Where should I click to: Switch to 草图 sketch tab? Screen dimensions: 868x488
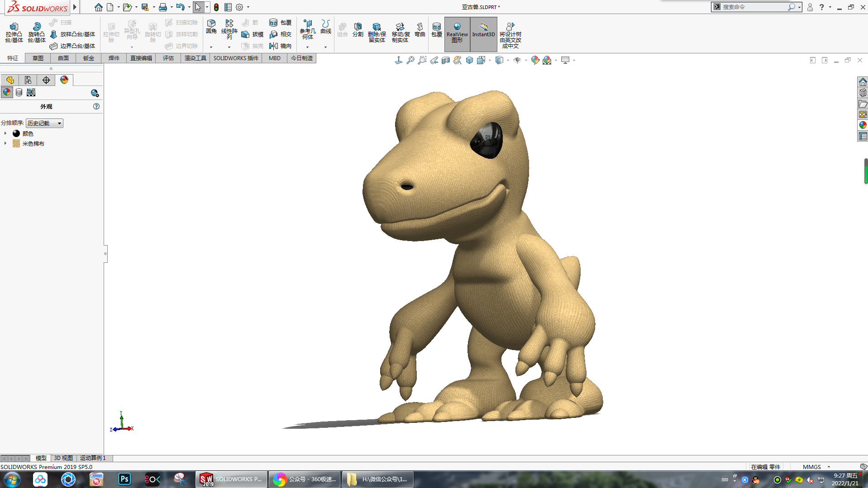38,58
